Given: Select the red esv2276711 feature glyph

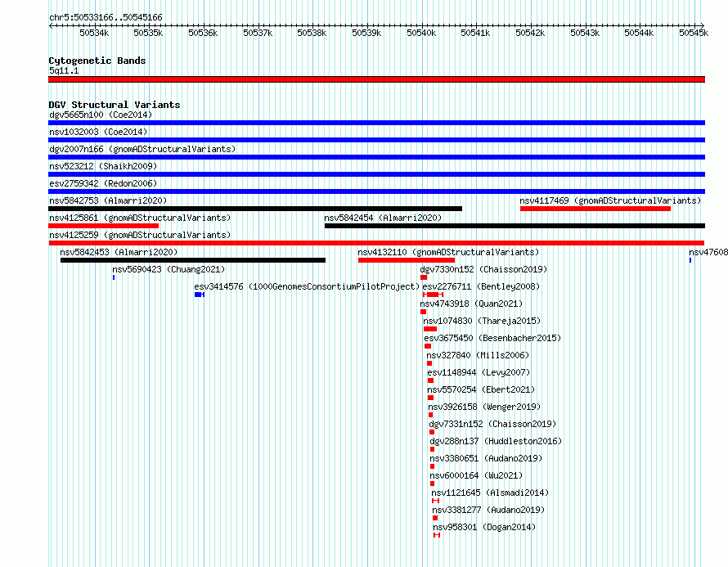Looking at the screenshot, I should (x=434, y=295).
